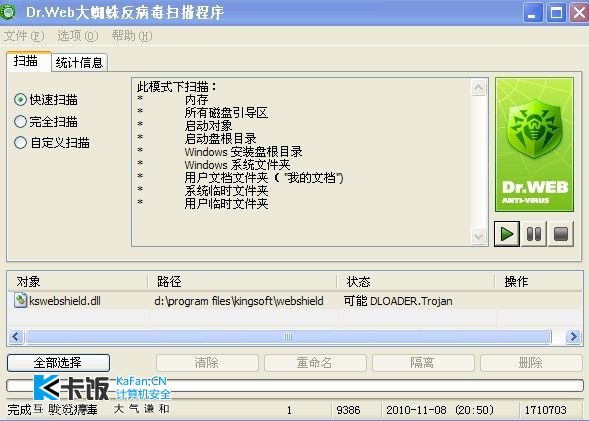Click the 隔离 quarantine button

(x=423, y=363)
